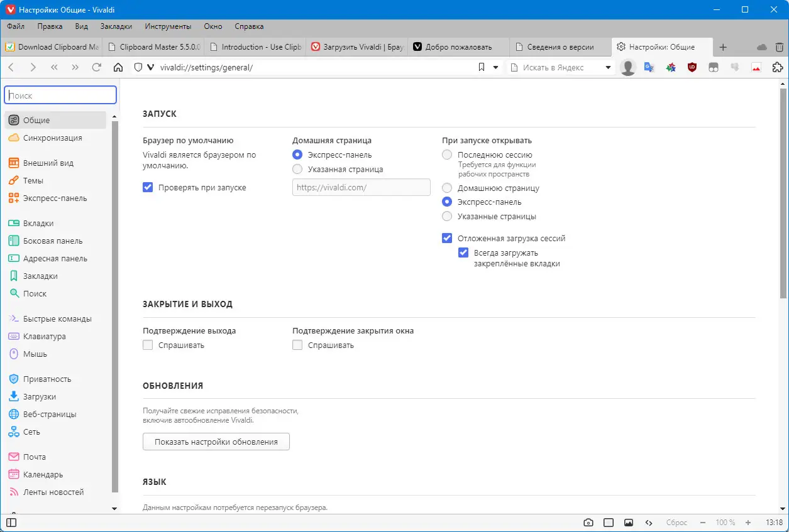Open synced tabs cloud icon
The image size is (789, 532).
click(762, 47)
